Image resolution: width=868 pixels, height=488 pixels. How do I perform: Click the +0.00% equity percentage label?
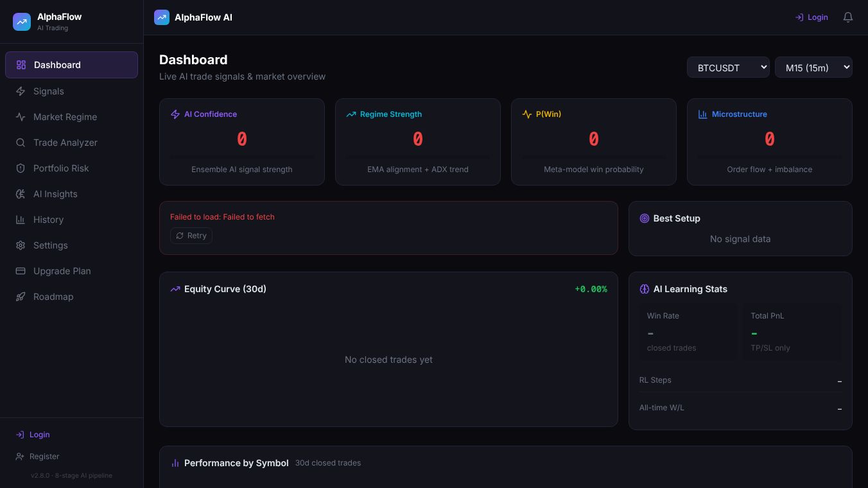(591, 289)
